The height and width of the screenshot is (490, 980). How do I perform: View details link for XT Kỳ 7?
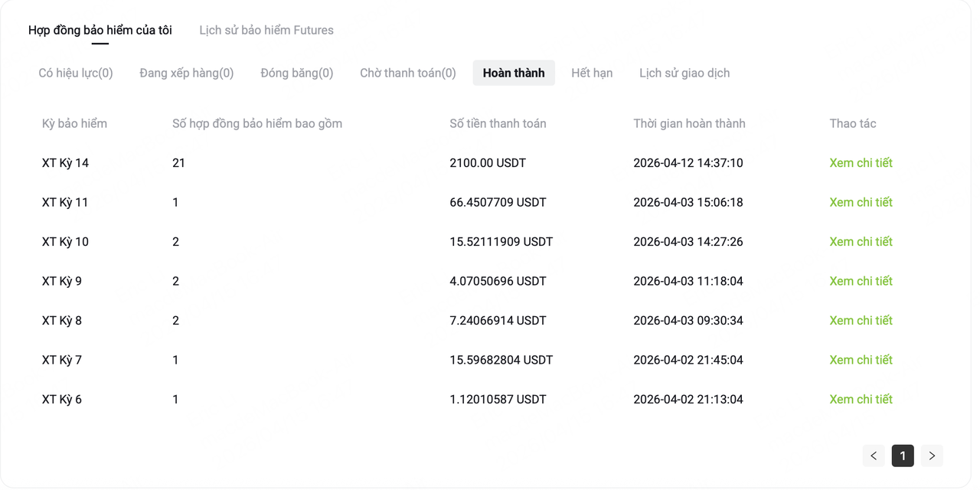coord(861,361)
